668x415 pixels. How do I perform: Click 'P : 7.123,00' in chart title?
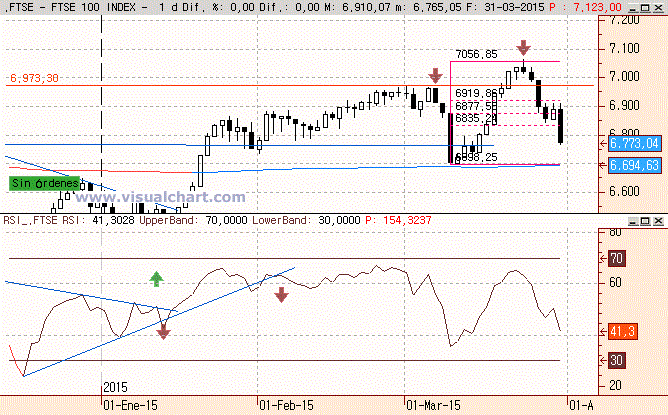(x=585, y=7)
